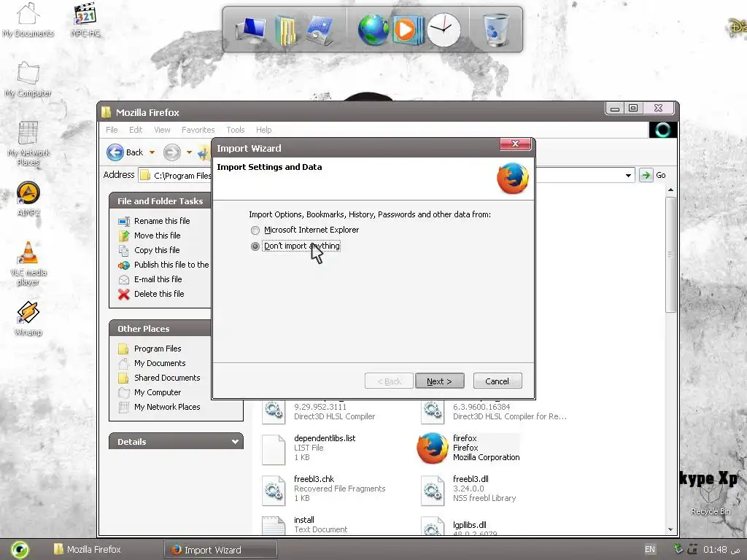This screenshot has width=747, height=560.
Task: Open Forward history dropdown arrow
Action: click(x=189, y=152)
